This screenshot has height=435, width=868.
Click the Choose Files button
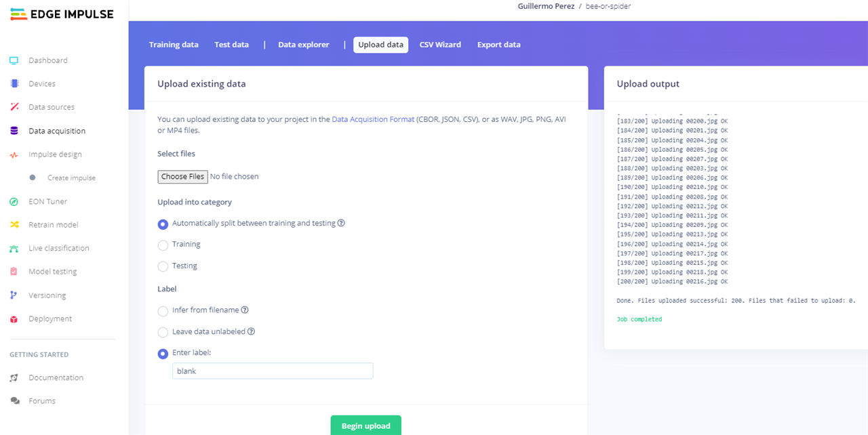click(182, 177)
